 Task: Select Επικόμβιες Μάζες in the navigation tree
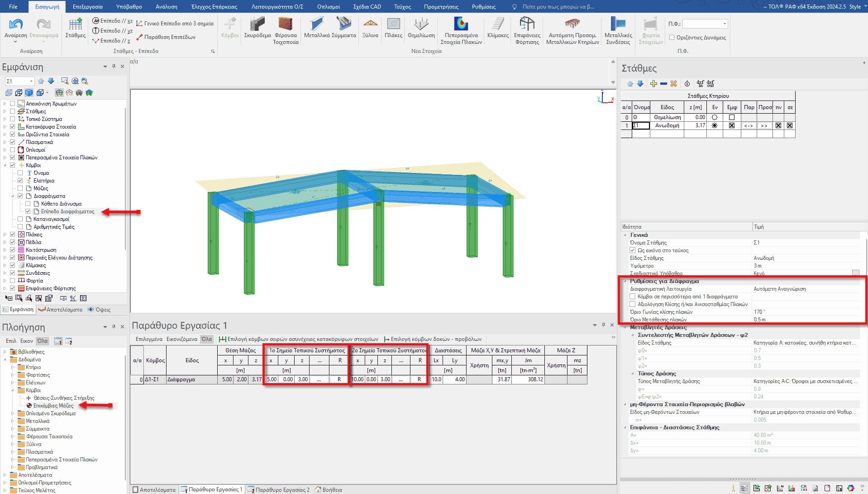53,406
